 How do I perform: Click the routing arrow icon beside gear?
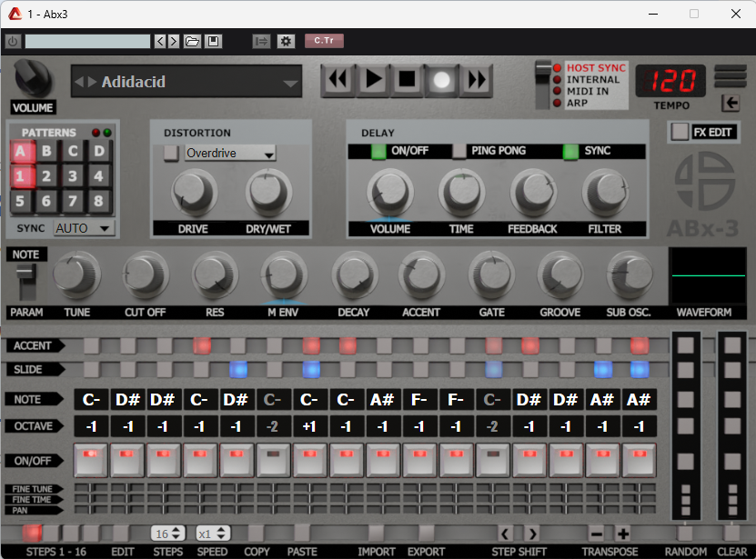pos(261,42)
